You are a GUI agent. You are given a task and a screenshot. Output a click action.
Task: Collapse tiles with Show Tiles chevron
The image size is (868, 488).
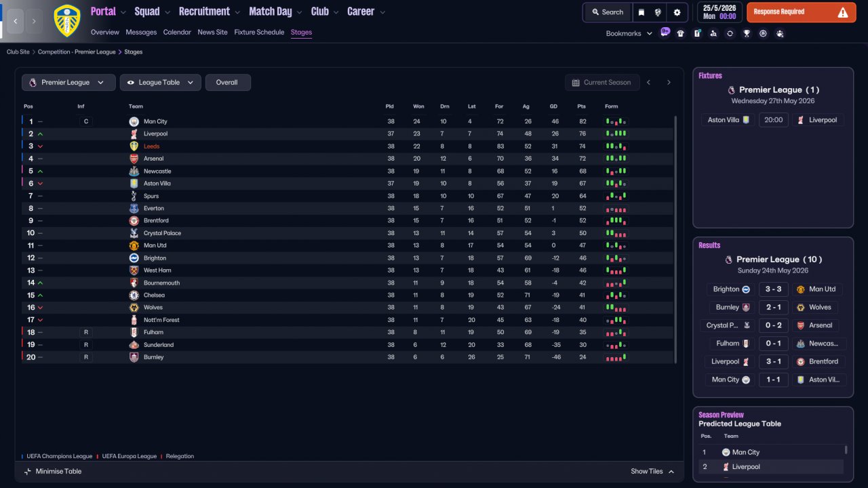pyautogui.click(x=671, y=472)
